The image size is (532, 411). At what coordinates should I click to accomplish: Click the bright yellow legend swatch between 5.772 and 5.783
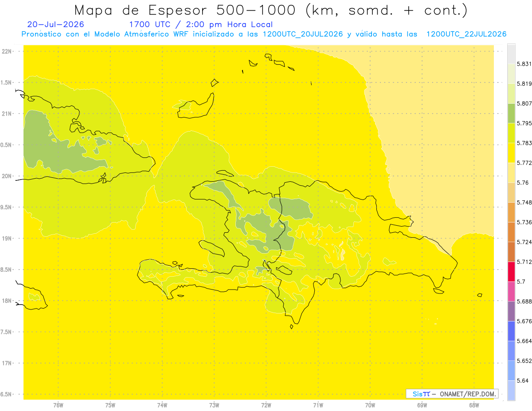(511, 153)
